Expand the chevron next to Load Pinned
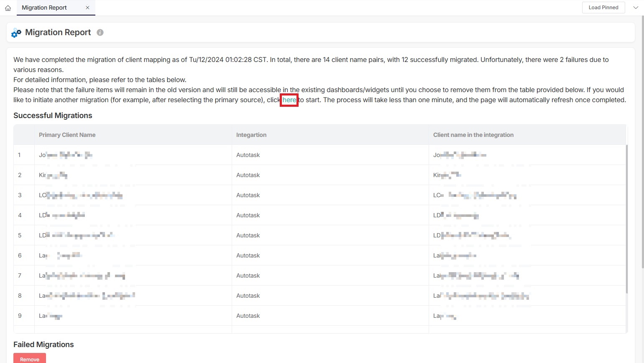The width and height of the screenshot is (644, 363). coord(635,8)
